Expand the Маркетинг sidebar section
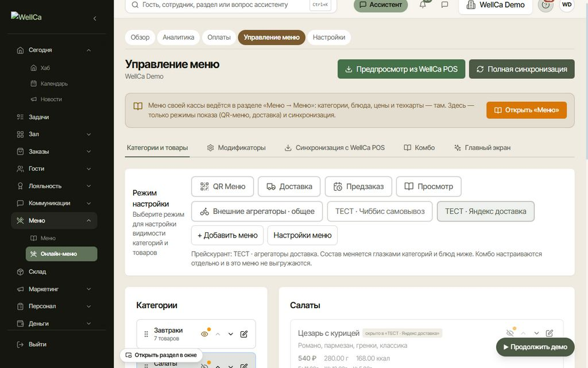Image resolution: width=588 pixels, height=368 pixels. click(x=88, y=289)
